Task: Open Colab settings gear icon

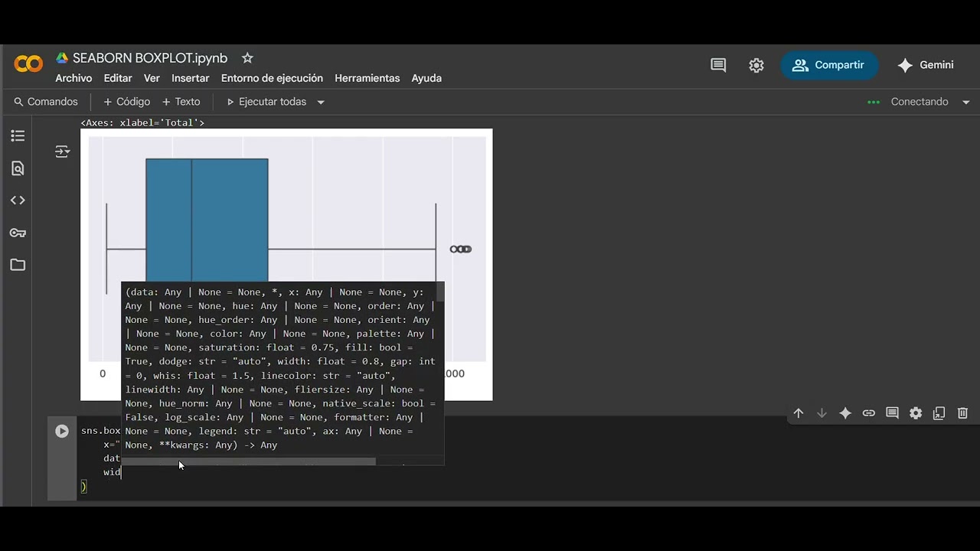Action: pos(756,65)
